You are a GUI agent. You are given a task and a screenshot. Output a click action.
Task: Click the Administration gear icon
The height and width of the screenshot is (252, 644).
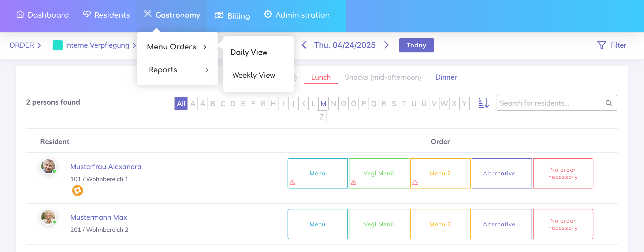268,14
